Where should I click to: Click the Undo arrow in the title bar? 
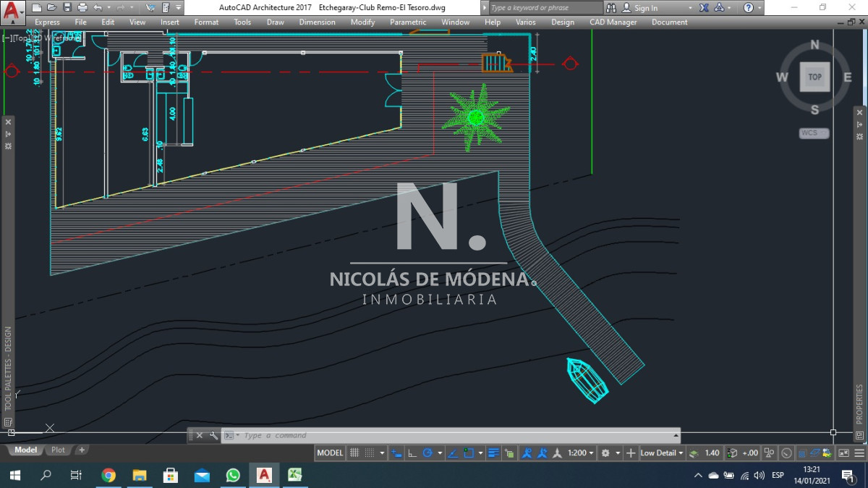[x=98, y=7]
